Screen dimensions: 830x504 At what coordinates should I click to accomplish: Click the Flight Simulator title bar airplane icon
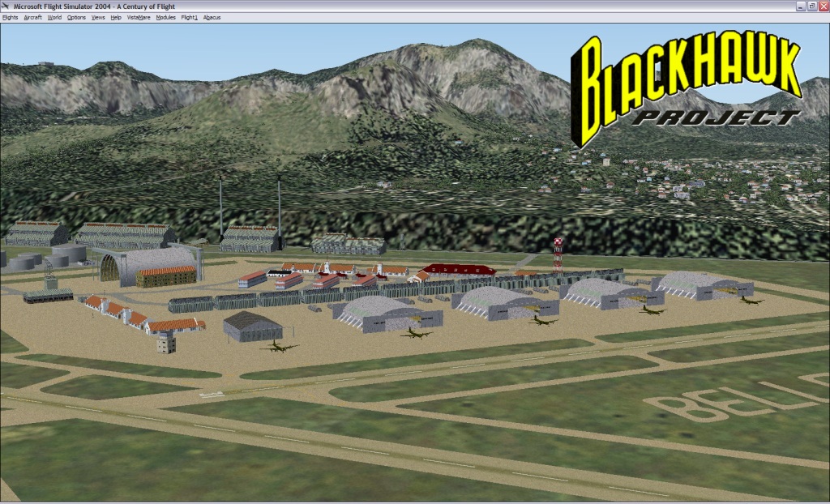click(6, 6)
